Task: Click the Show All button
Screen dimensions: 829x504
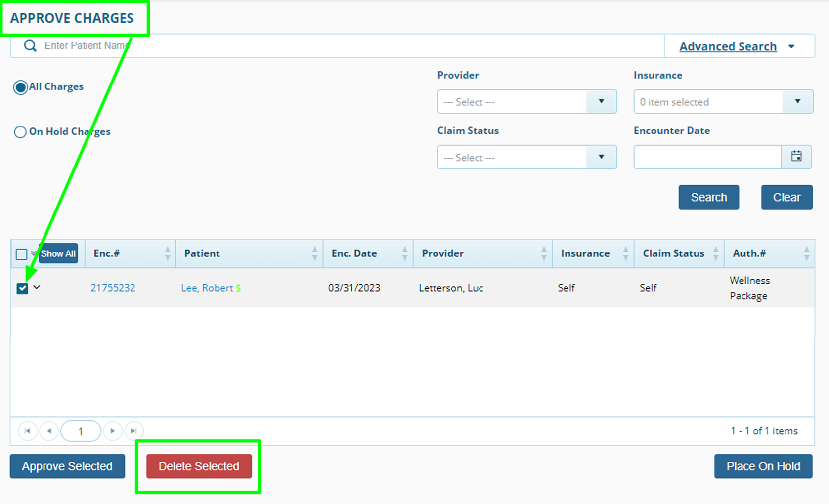Action: 58,253
